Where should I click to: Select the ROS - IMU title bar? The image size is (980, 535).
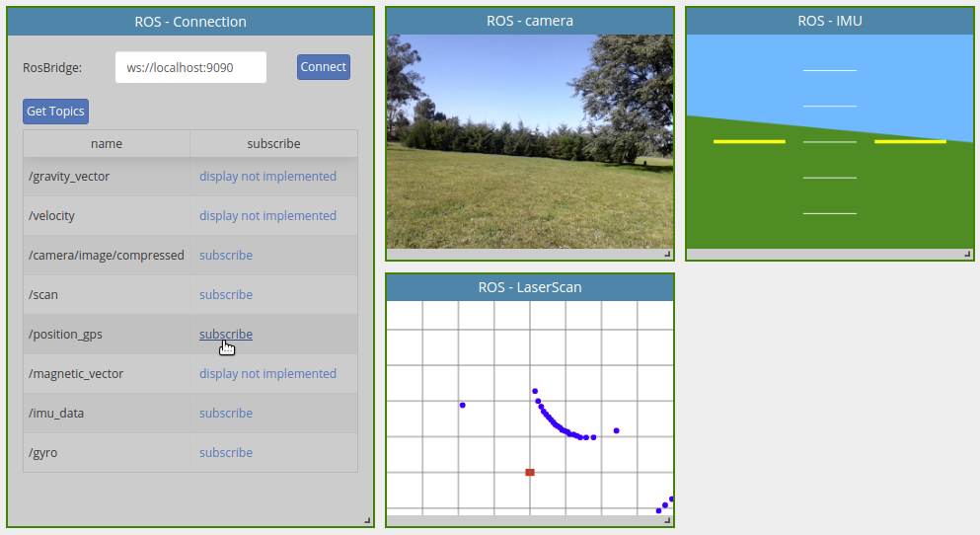[x=829, y=21]
